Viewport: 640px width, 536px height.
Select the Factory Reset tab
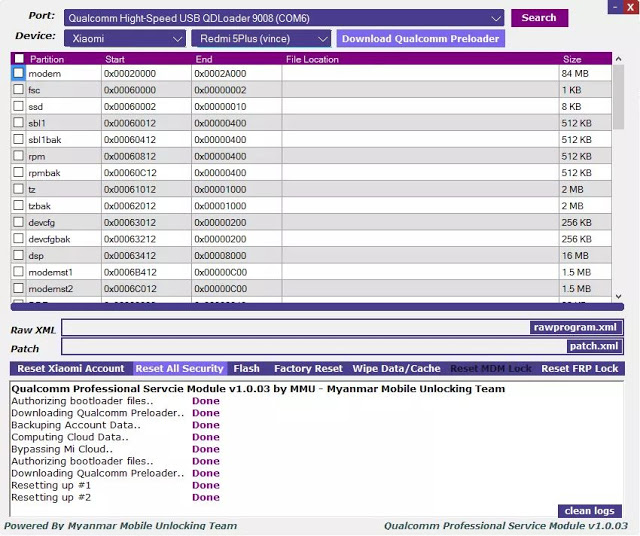tap(308, 369)
